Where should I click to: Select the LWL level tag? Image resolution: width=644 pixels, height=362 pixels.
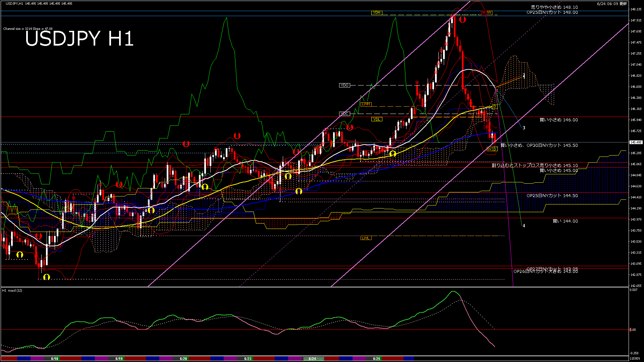[366, 238]
